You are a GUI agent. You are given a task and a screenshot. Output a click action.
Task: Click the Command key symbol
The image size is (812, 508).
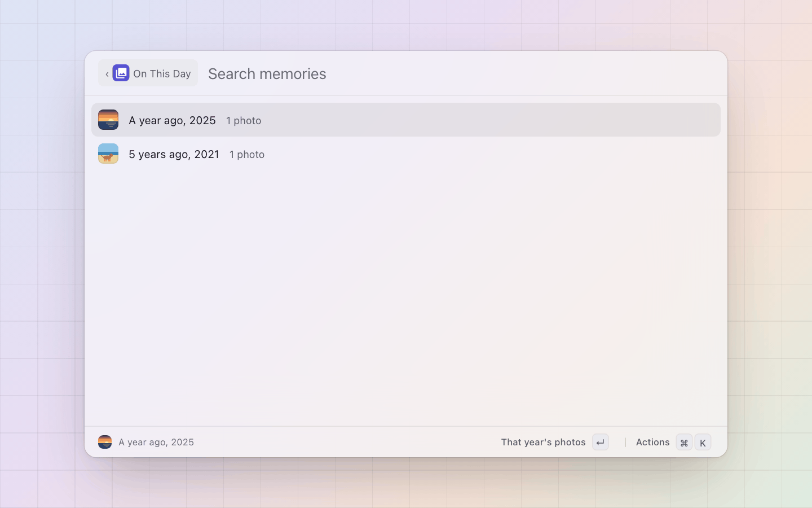tap(684, 443)
